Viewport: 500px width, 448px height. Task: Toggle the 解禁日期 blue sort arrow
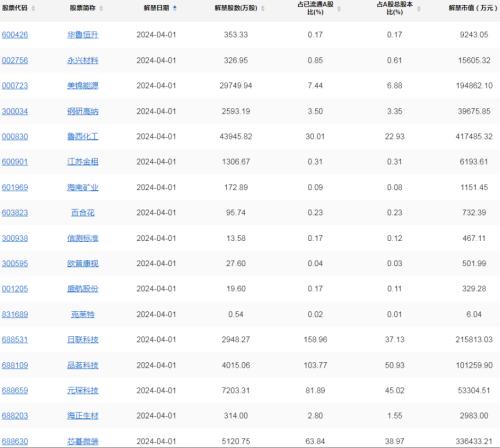(x=175, y=8)
